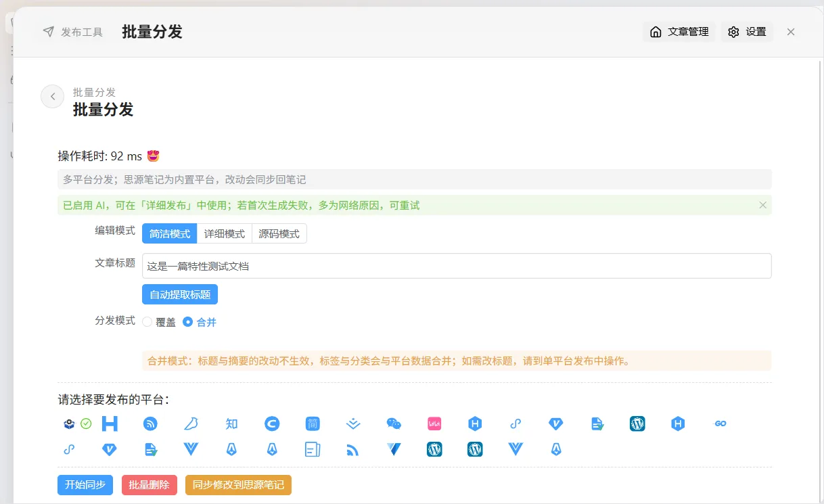Switch to 详细模式 edit mode
824x504 pixels.
(225, 233)
